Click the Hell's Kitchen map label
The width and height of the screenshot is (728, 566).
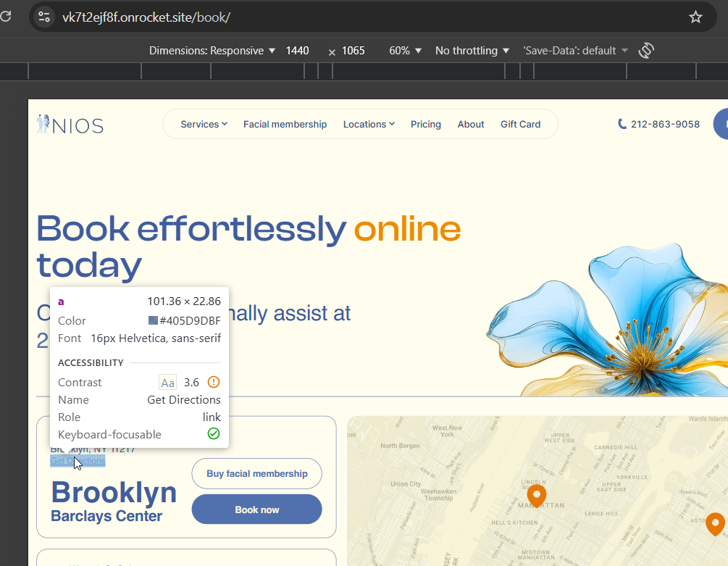[x=514, y=523]
